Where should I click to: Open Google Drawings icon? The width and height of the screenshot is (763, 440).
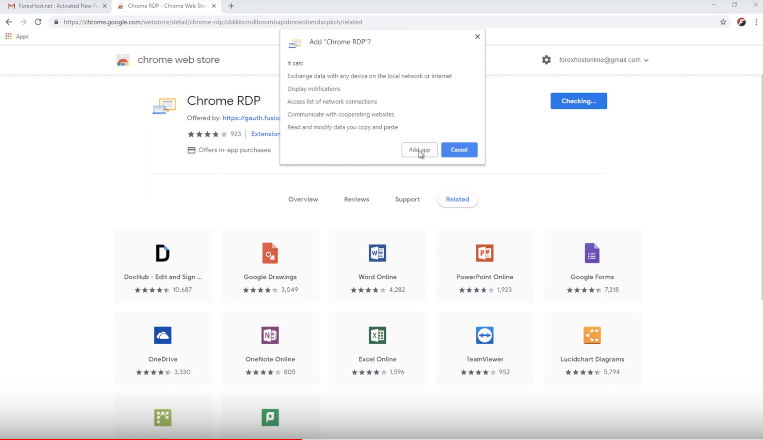pyautogui.click(x=270, y=253)
